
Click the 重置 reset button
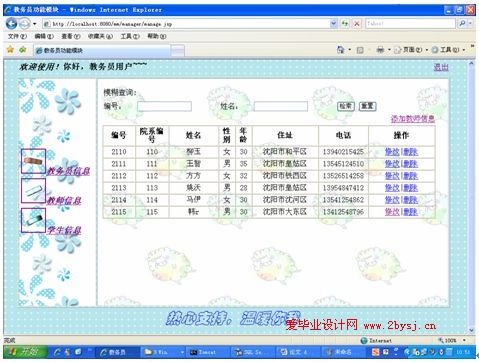click(x=367, y=106)
